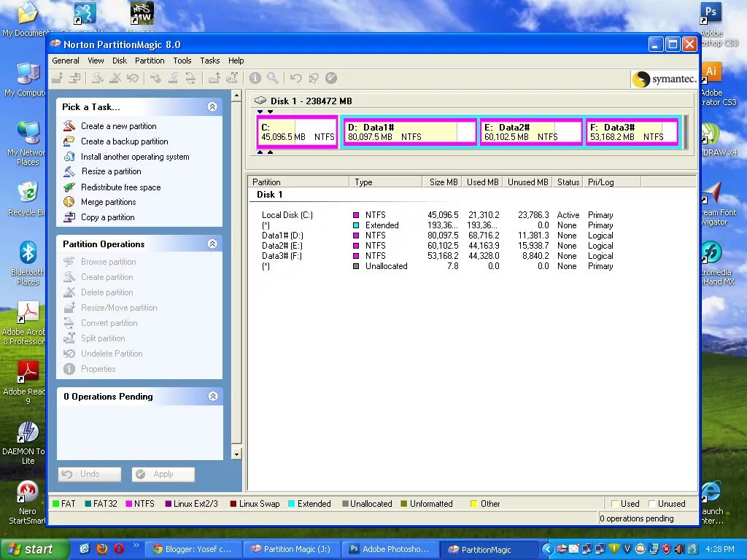Click the NTFS magenta legend swatch
747x560 pixels.
tap(128, 504)
